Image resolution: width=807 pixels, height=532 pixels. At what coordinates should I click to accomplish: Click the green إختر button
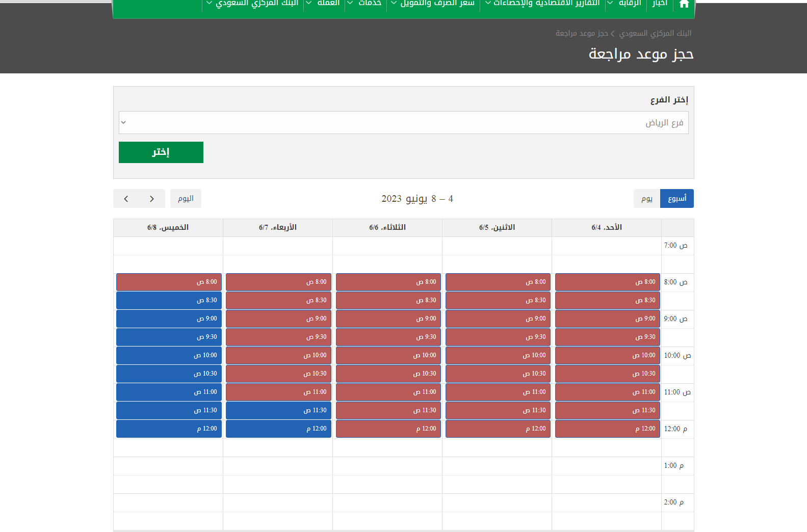click(161, 152)
